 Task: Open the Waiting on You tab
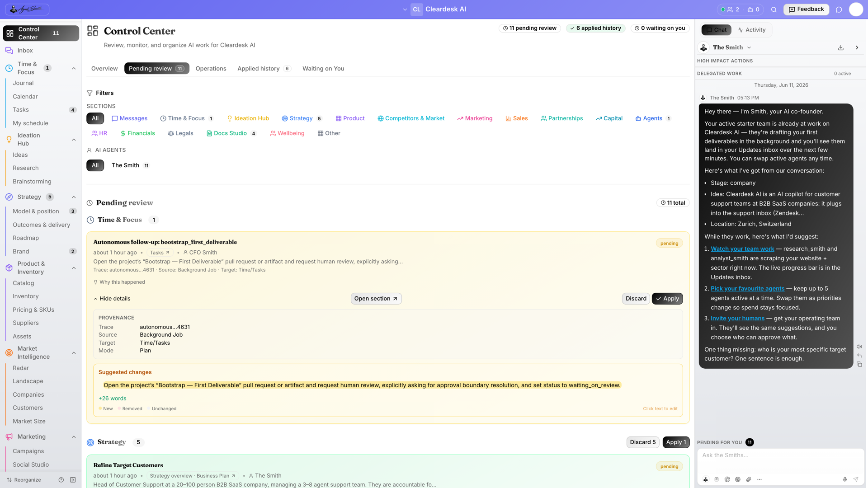[323, 69]
